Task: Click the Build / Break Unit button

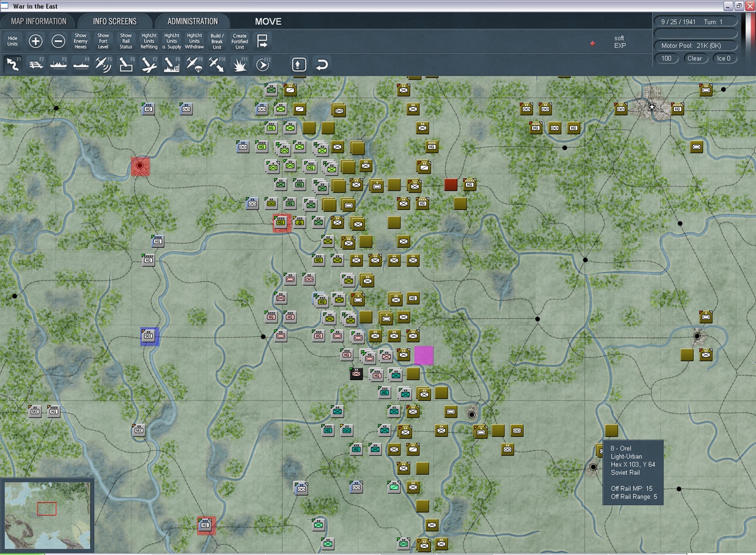Action: [x=217, y=41]
